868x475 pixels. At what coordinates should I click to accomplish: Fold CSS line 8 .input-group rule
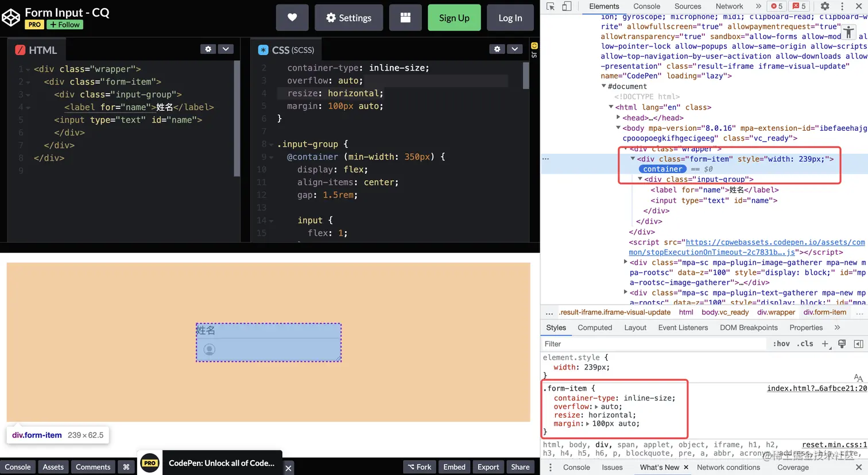click(272, 145)
